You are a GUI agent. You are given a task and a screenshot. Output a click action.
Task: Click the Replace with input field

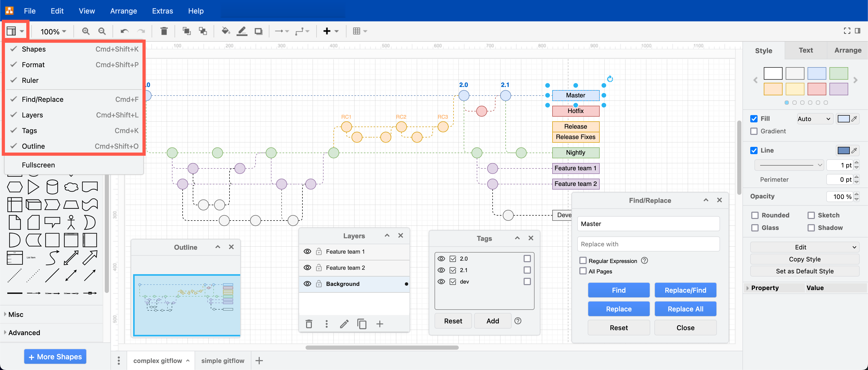pos(648,244)
